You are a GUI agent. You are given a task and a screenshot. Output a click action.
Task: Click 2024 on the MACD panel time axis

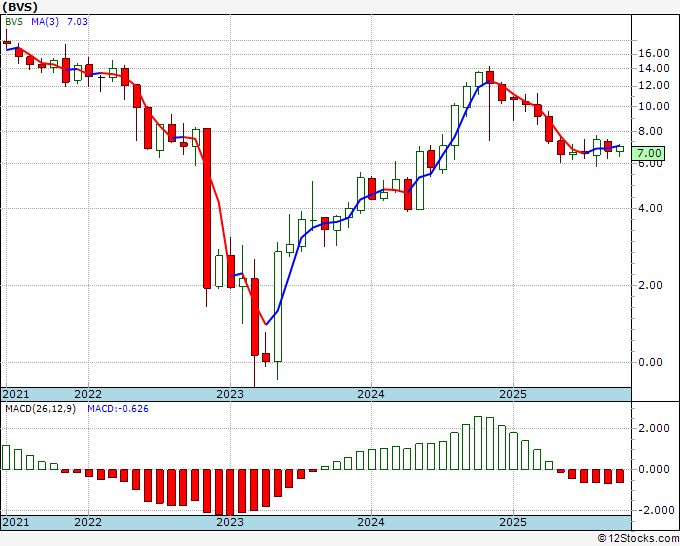click(x=371, y=522)
